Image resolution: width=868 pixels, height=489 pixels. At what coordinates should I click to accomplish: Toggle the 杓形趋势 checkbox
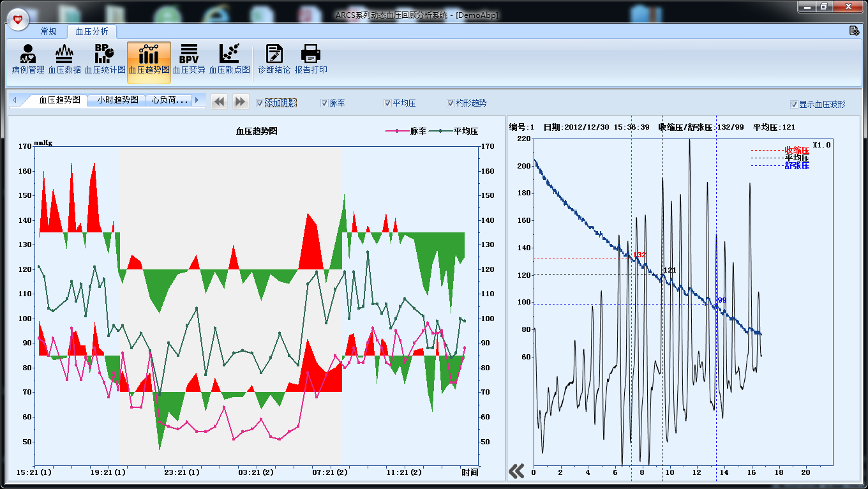451,103
